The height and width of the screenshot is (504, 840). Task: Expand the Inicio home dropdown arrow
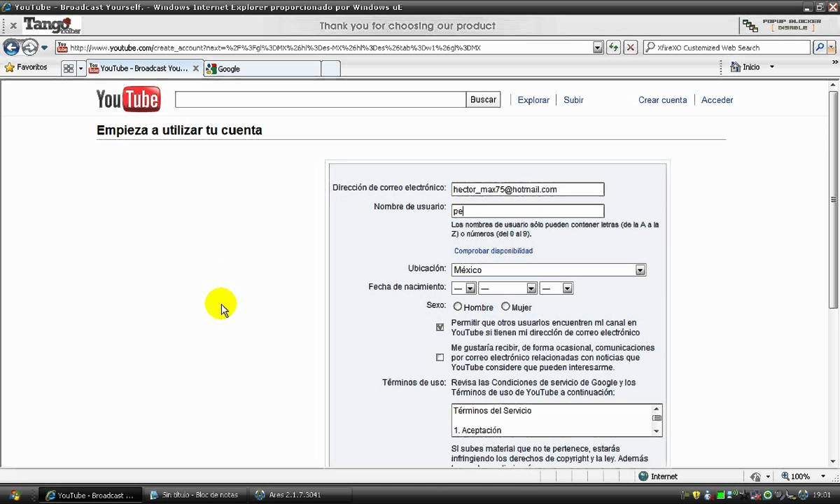tap(772, 67)
